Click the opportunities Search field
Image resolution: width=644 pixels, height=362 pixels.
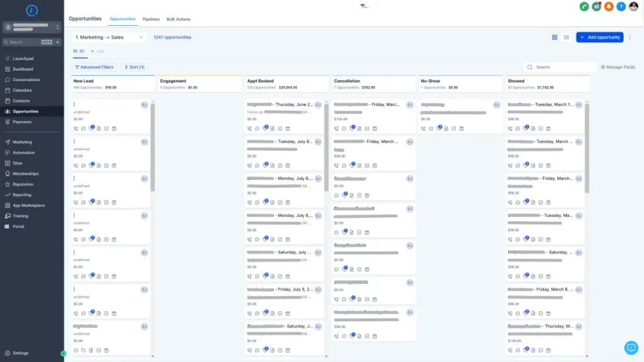click(x=563, y=67)
